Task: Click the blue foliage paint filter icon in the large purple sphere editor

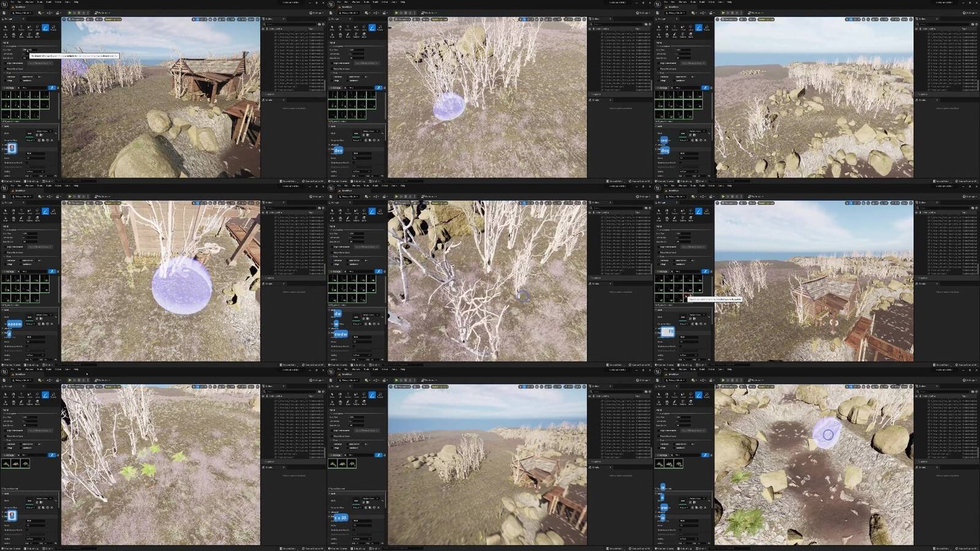Action: coord(51,272)
